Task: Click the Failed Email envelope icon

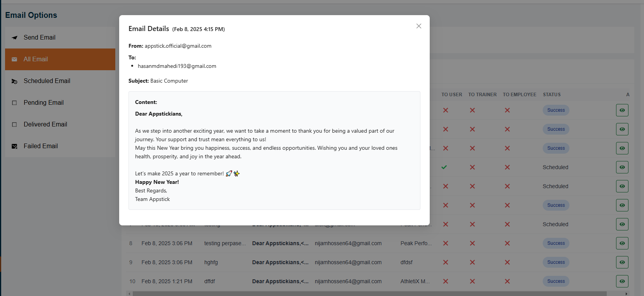Action: (x=14, y=146)
